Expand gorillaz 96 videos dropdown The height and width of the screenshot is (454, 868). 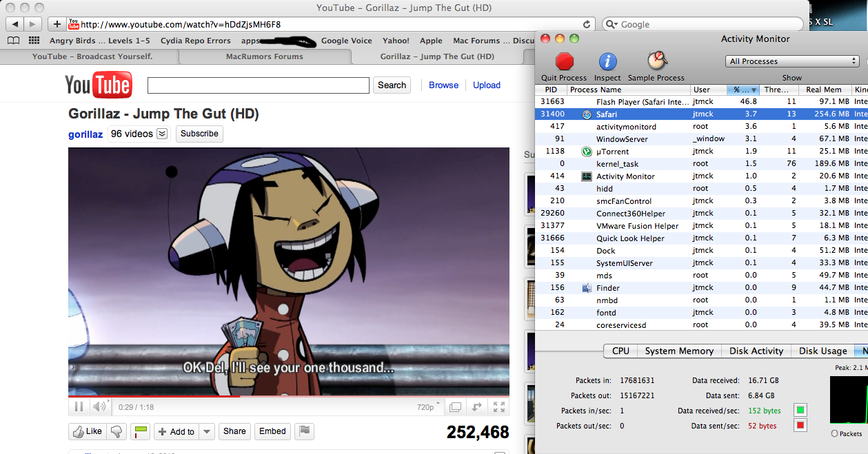point(162,134)
